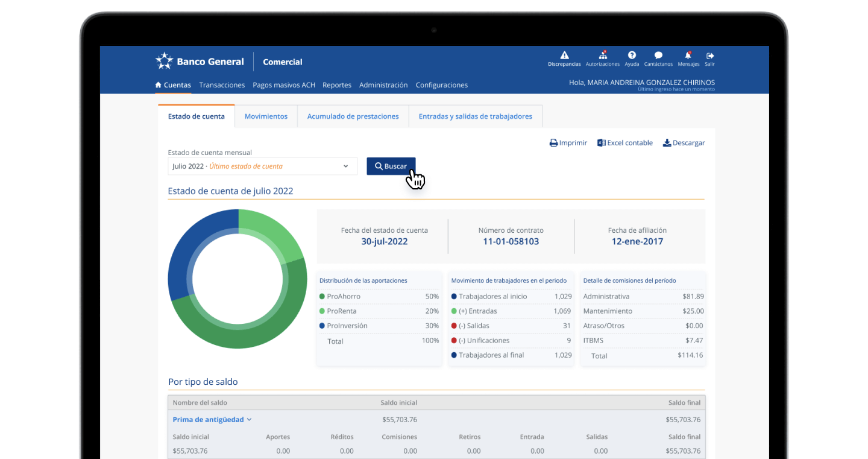This screenshot has height=459, width=868.
Task: Open the Reportes menu
Action: (x=337, y=85)
